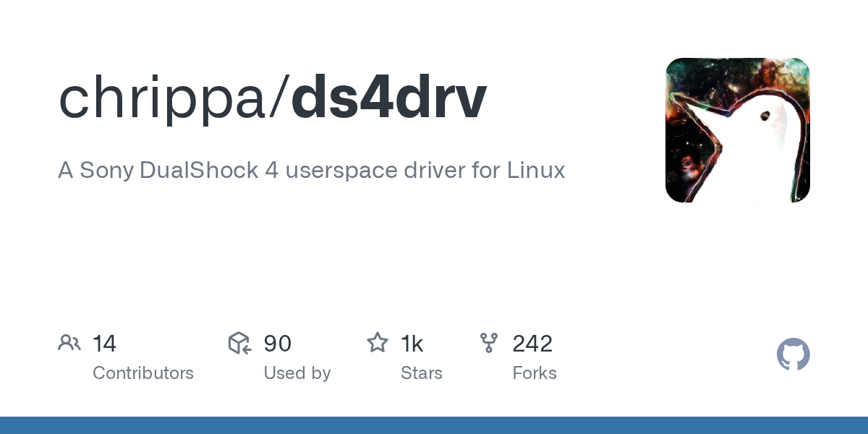The width and height of the screenshot is (868, 434).
Task: Click the Contributors people icon
Action: (x=69, y=343)
